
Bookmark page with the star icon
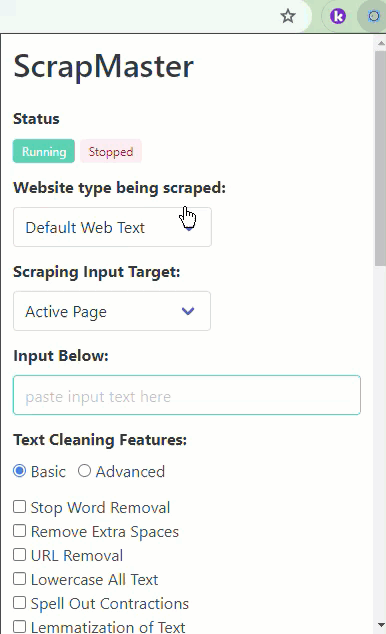coord(288,16)
